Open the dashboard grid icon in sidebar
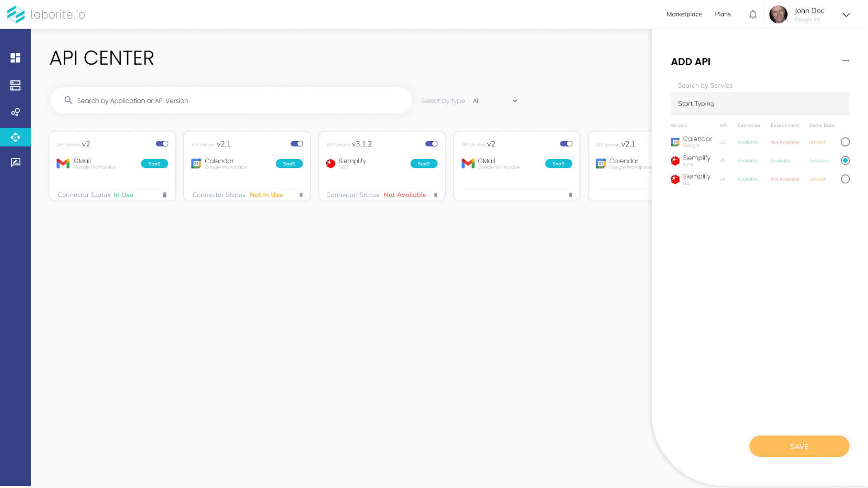 click(x=16, y=58)
